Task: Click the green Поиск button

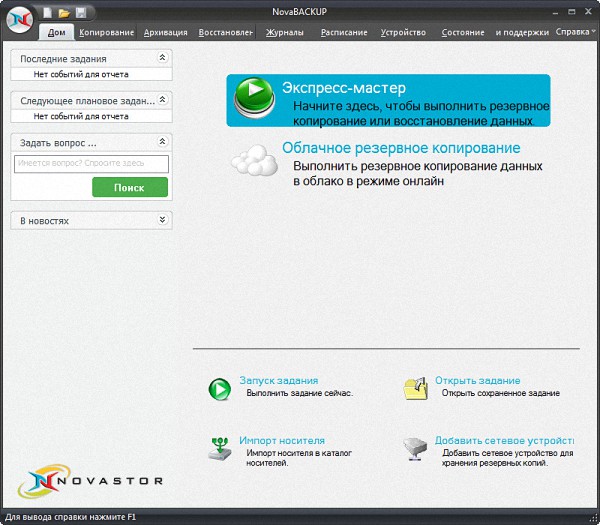Action: pos(130,187)
